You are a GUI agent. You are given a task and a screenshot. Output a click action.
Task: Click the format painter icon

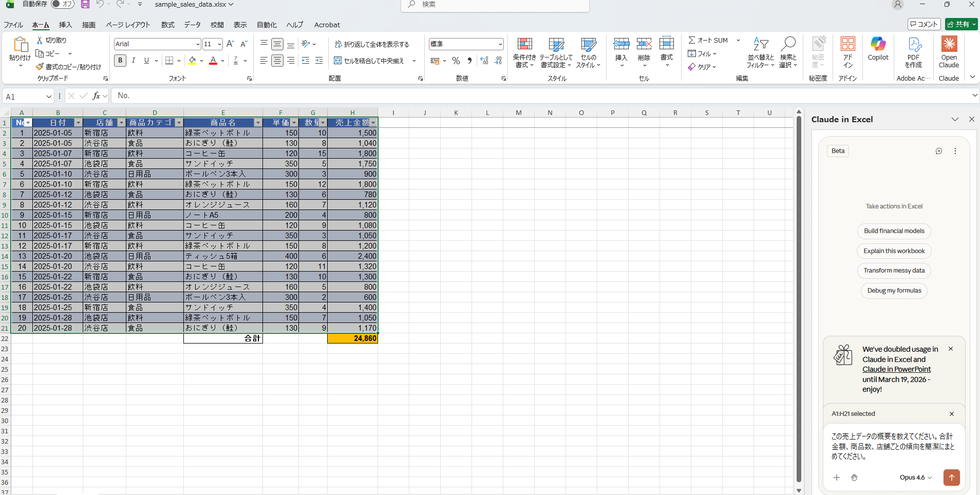coord(40,67)
